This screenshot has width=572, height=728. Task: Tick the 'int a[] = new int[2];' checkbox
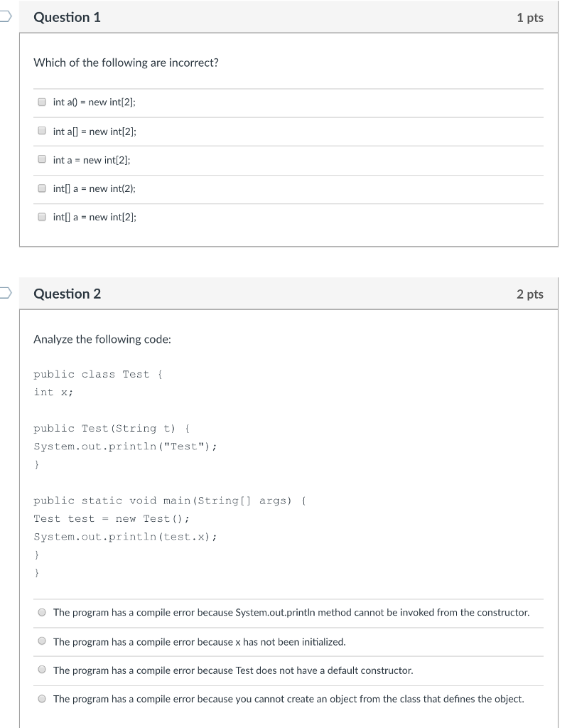(43, 131)
